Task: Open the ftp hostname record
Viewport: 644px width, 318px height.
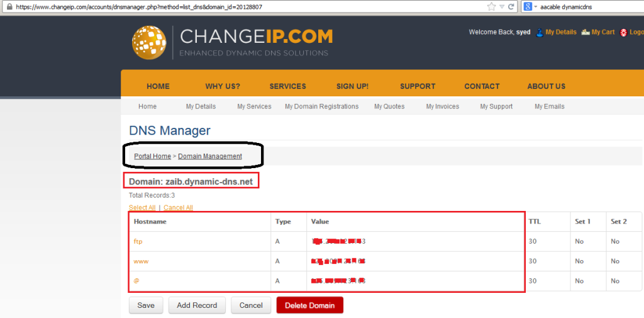Action: pos(138,241)
